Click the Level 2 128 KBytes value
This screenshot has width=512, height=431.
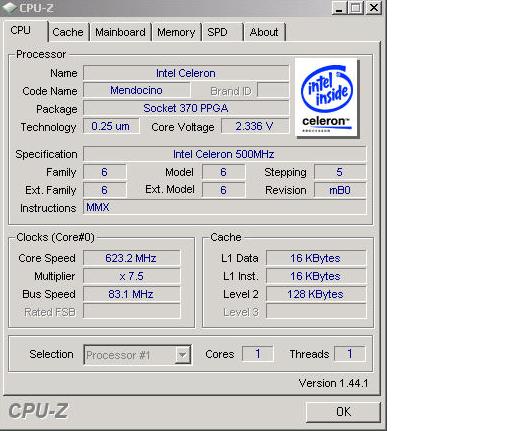pos(316,294)
